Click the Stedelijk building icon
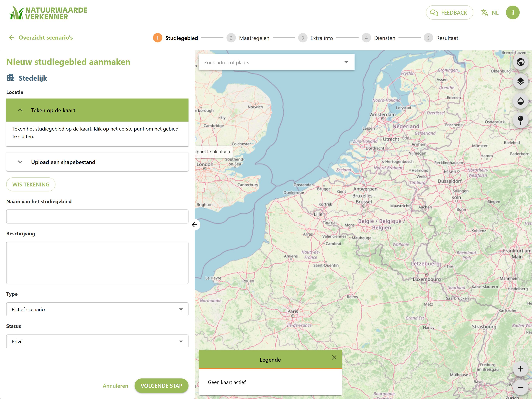The image size is (532, 399). click(x=11, y=78)
